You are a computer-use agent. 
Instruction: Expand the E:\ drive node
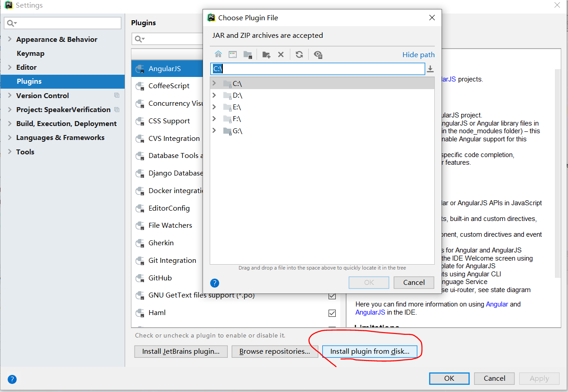pyautogui.click(x=214, y=107)
